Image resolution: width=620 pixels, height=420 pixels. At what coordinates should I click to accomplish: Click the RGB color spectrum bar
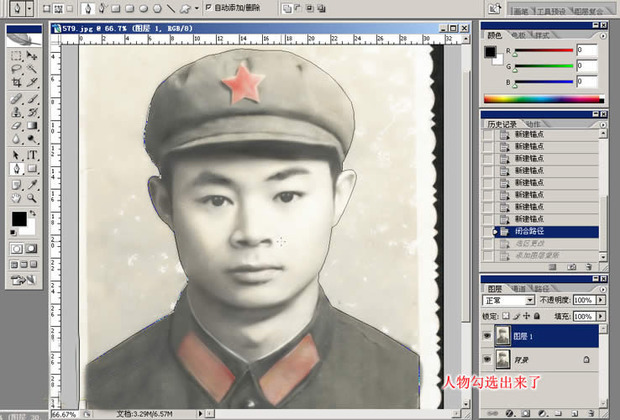540,98
